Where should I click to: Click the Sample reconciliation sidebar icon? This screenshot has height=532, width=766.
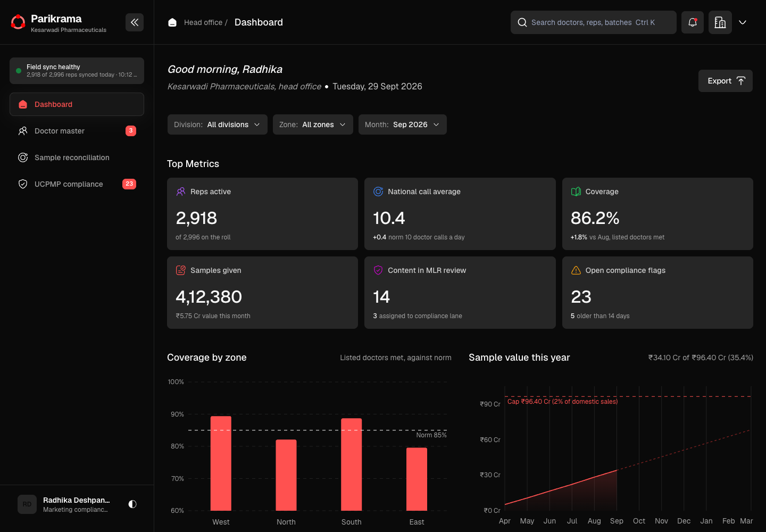tap(23, 157)
